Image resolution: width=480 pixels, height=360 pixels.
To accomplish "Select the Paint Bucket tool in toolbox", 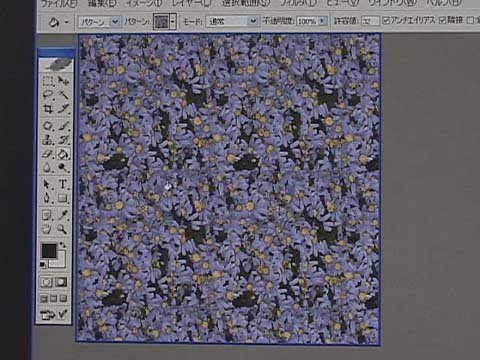I will [63, 154].
